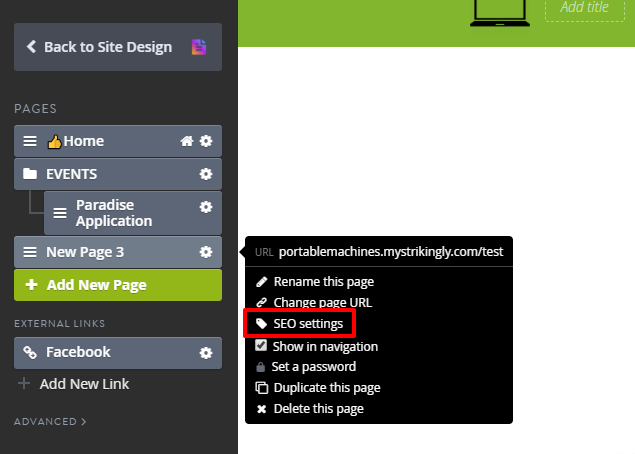The width and height of the screenshot is (635, 454).
Task: Click the laptop logo image in header
Action: click(x=500, y=13)
